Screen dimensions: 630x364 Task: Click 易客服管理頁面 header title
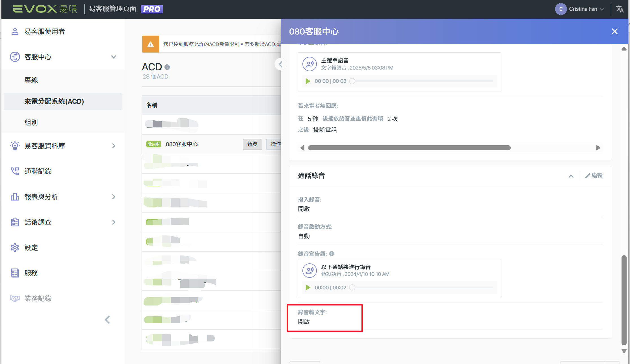[113, 9]
